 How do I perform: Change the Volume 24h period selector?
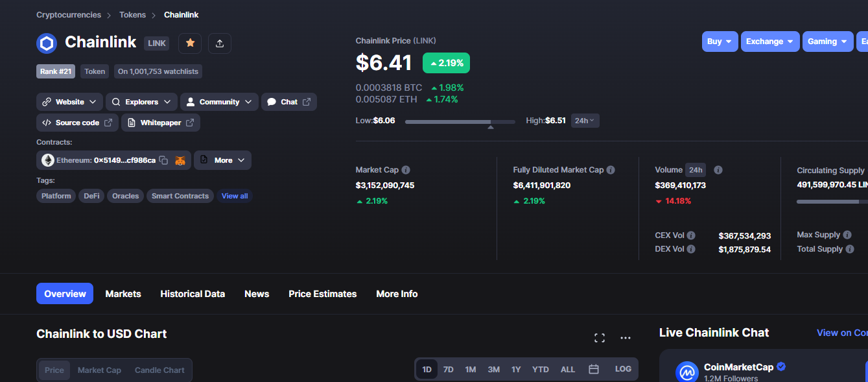click(696, 170)
